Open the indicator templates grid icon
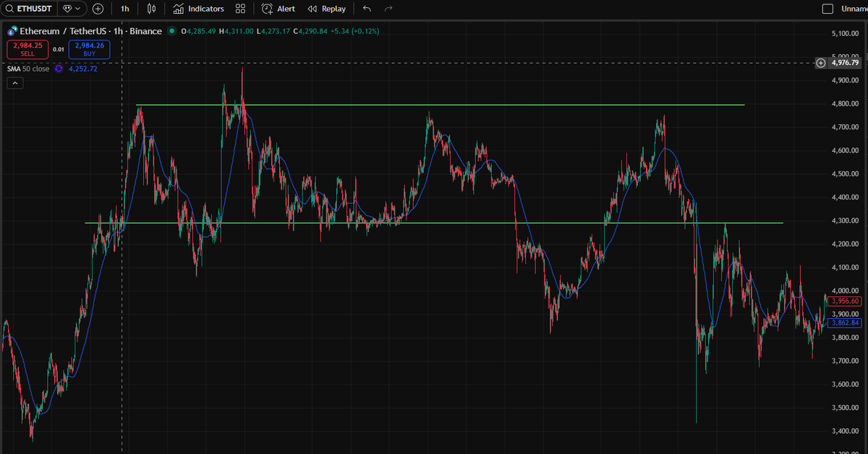The image size is (868, 454). coord(241,9)
